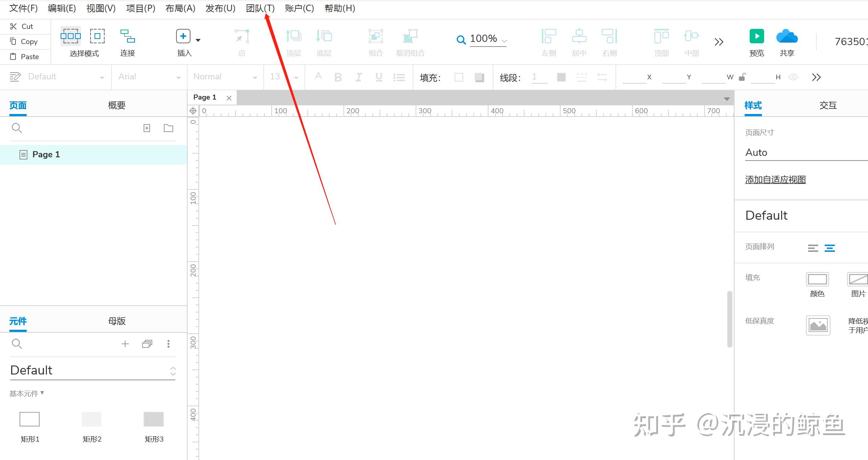Toggle italic text formatting
868x460 pixels.
click(358, 77)
